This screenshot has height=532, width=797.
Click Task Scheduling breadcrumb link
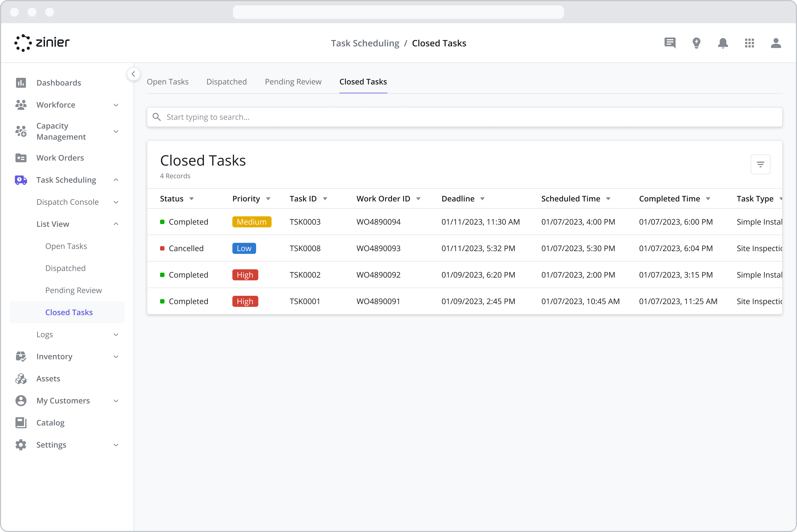(x=365, y=43)
